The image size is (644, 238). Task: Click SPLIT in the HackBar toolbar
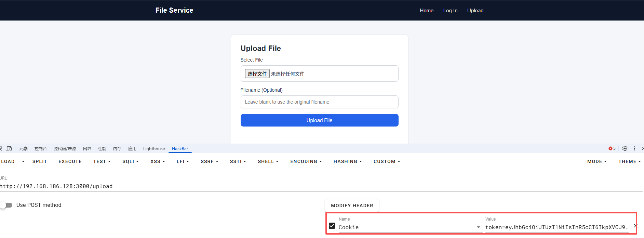(40, 161)
